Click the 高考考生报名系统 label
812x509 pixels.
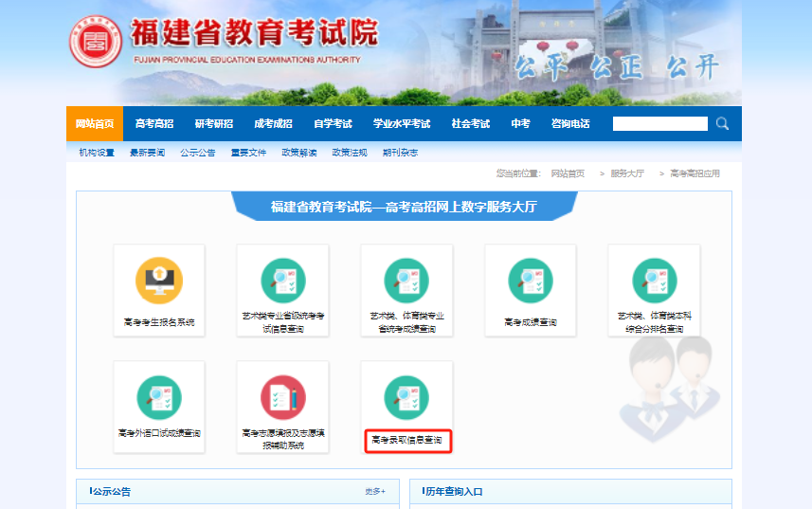point(159,322)
